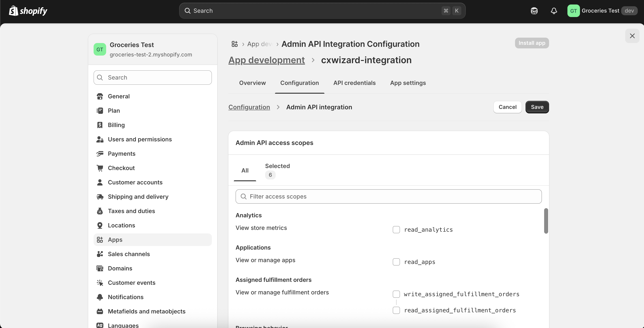
Task: Open Shipping and delivery settings
Action: pos(138,197)
